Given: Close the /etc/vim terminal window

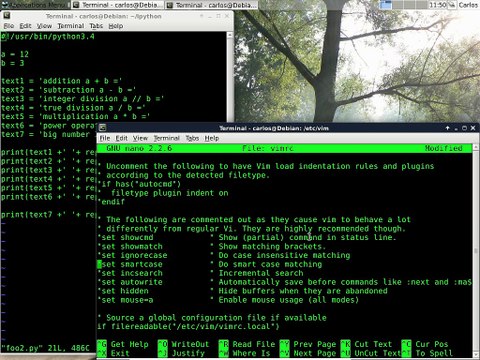Looking at the screenshot, I should [x=473, y=128].
